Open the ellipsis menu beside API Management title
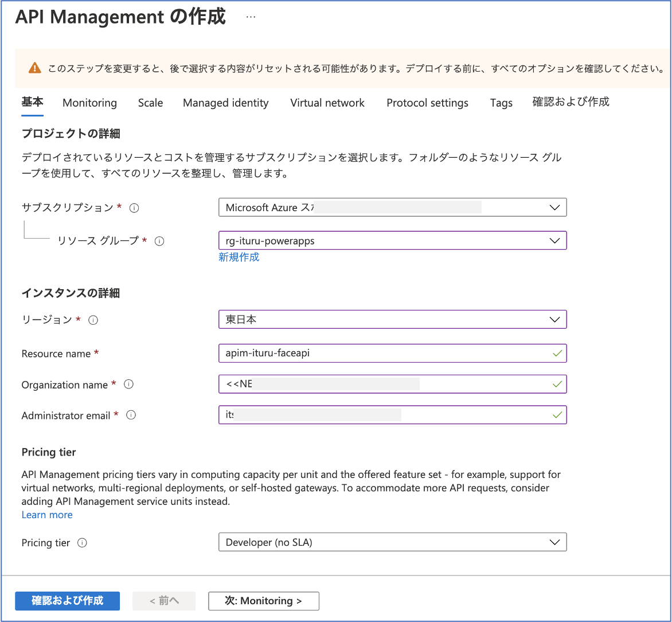This screenshot has height=622, width=672. pyautogui.click(x=251, y=17)
